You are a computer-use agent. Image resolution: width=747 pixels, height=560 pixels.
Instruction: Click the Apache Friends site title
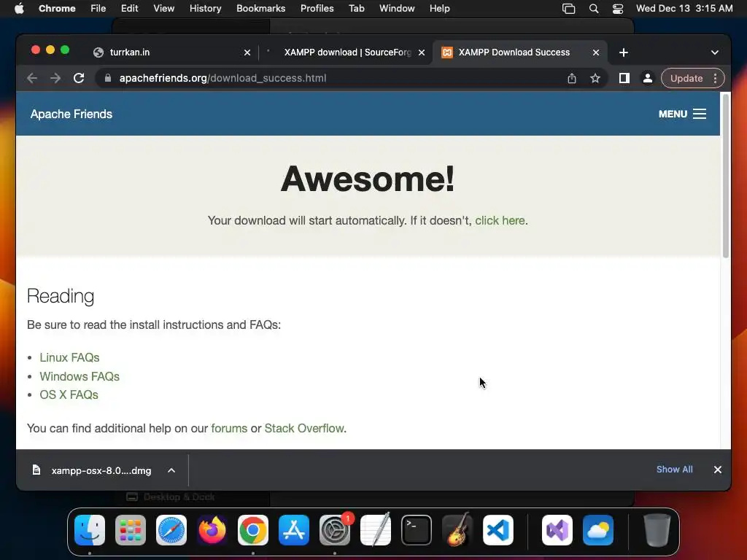pyautogui.click(x=71, y=114)
